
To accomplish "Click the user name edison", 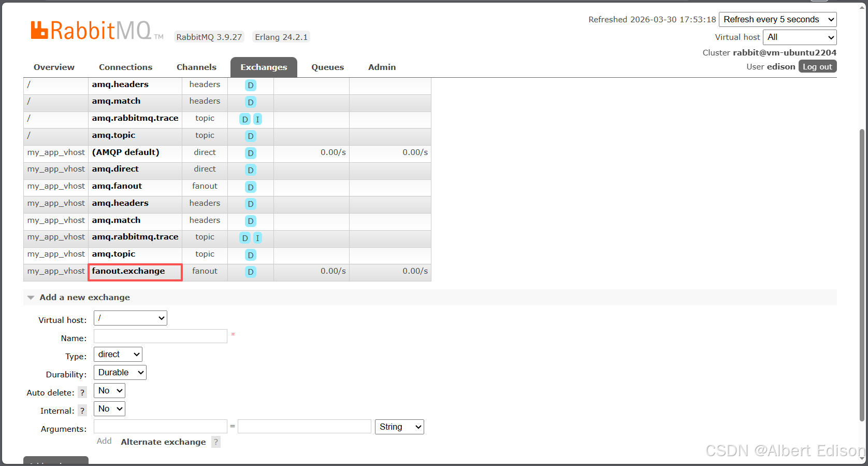I will [781, 67].
